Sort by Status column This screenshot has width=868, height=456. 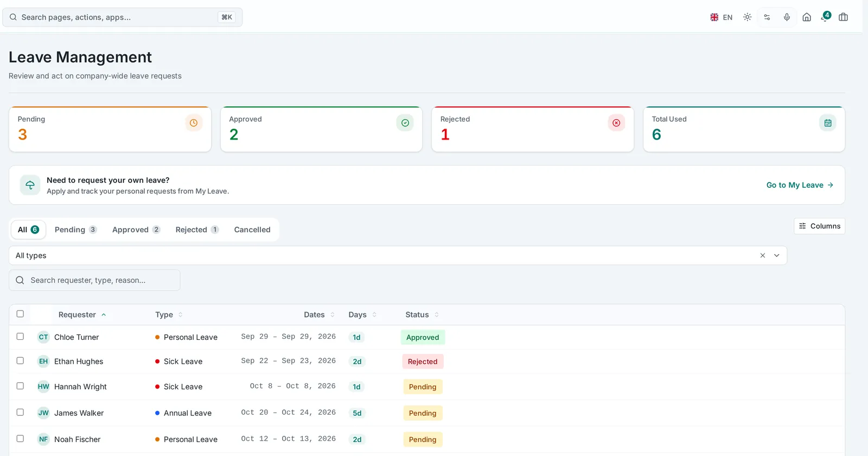tap(422, 315)
